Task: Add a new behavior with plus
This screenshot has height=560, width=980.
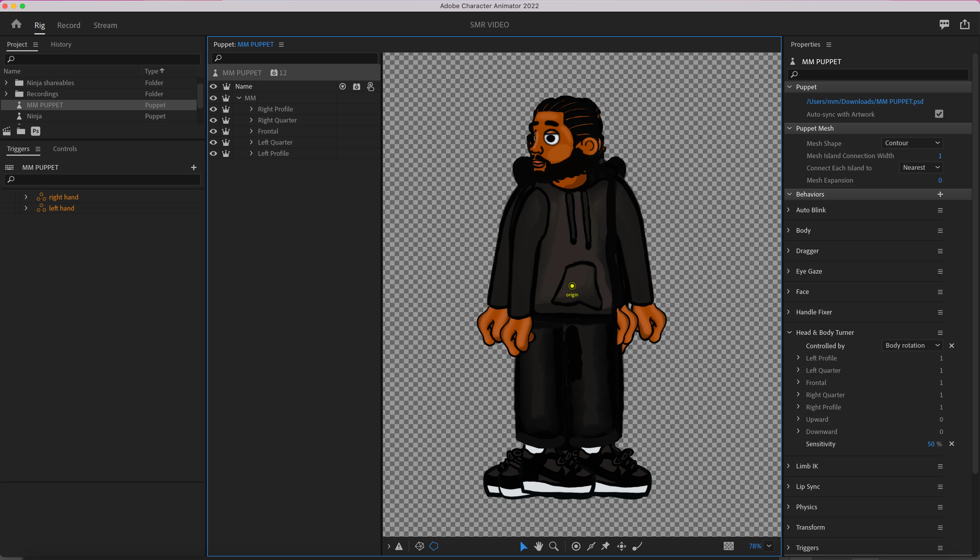Action: click(x=940, y=194)
